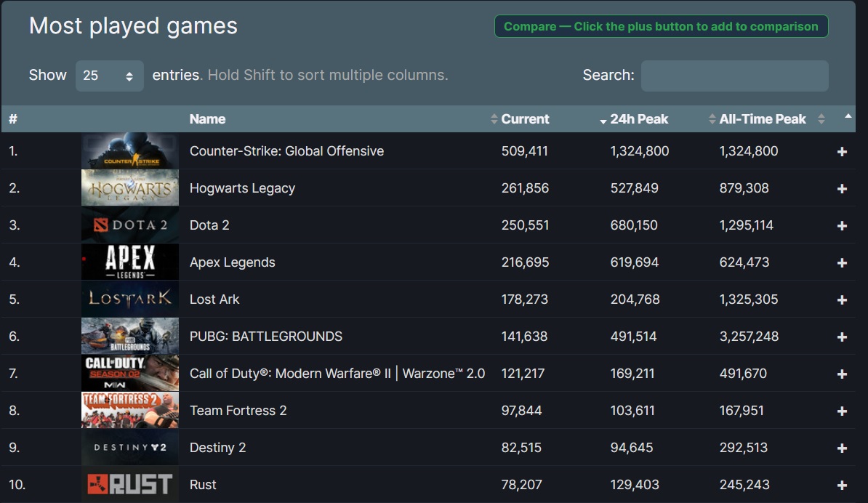The height and width of the screenshot is (503, 868).
Task: Click Destiny 2 24h peak 94,645
Action: (x=632, y=448)
